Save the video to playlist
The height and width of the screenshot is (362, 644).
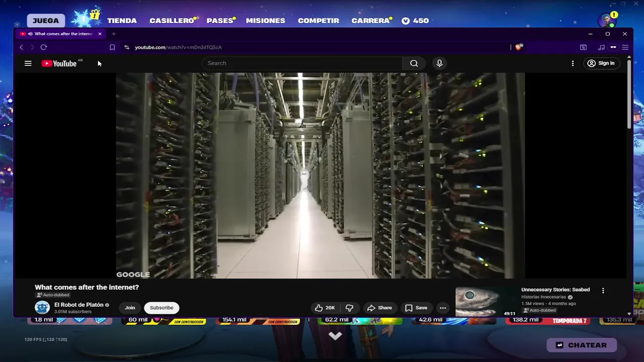[416, 308]
